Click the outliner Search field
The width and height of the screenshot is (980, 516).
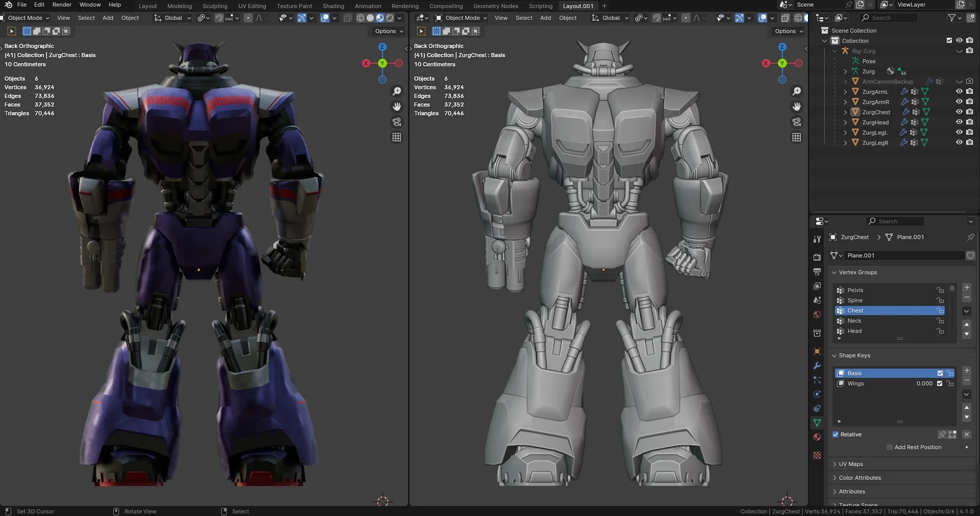click(889, 18)
